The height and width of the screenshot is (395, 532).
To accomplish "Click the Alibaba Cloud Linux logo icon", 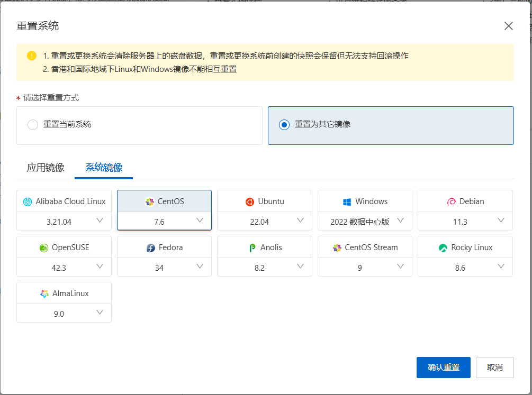I will pos(28,202).
